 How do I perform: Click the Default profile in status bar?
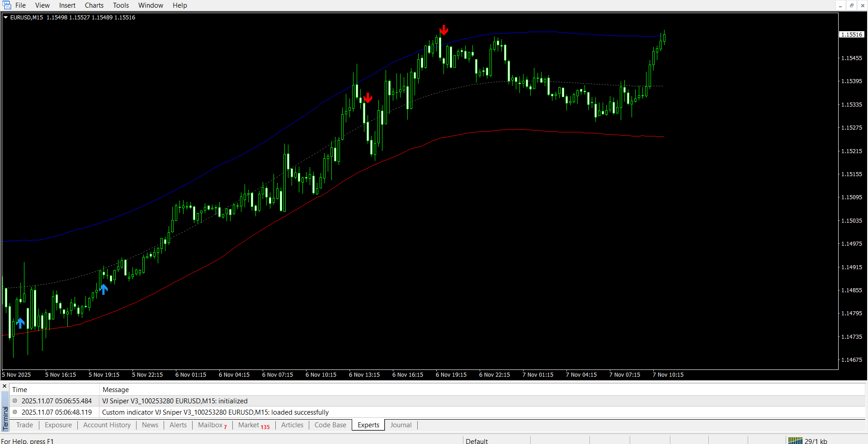pyautogui.click(x=476, y=441)
